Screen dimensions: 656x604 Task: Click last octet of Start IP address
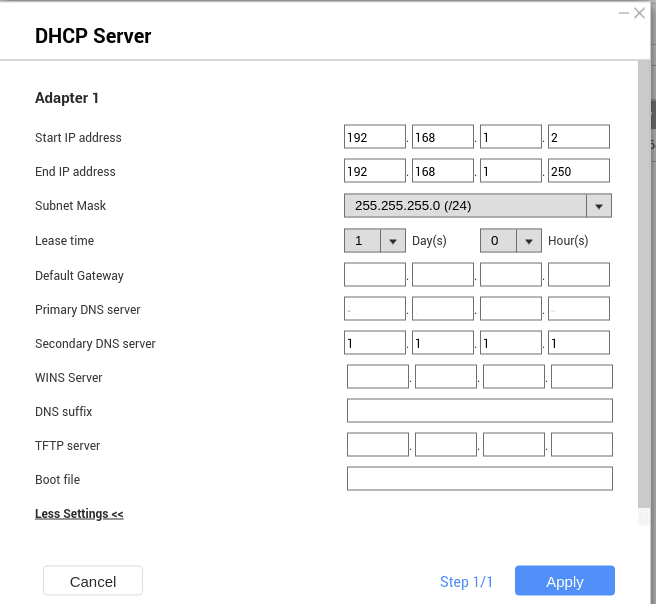pos(579,136)
